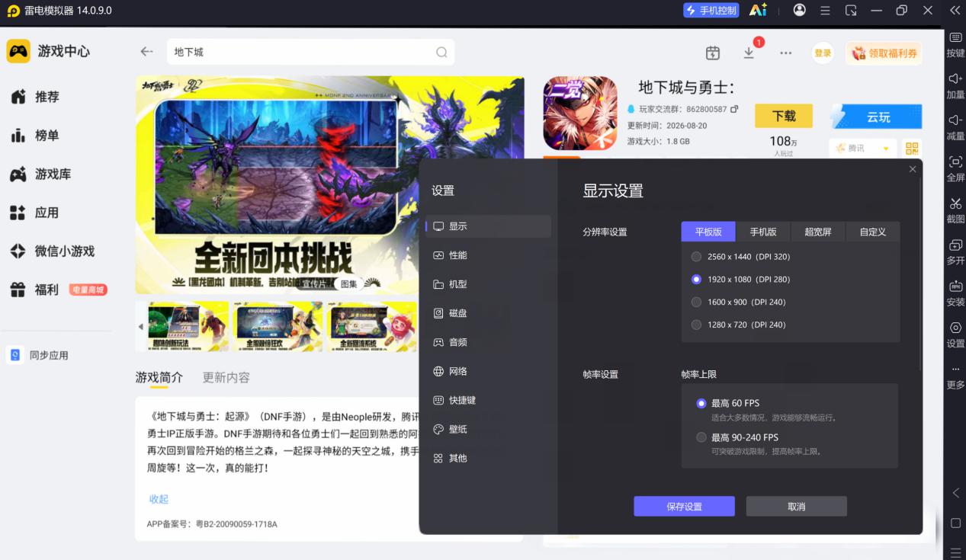Open 快捷键 settings category
966x560 pixels.
pyautogui.click(x=488, y=400)
